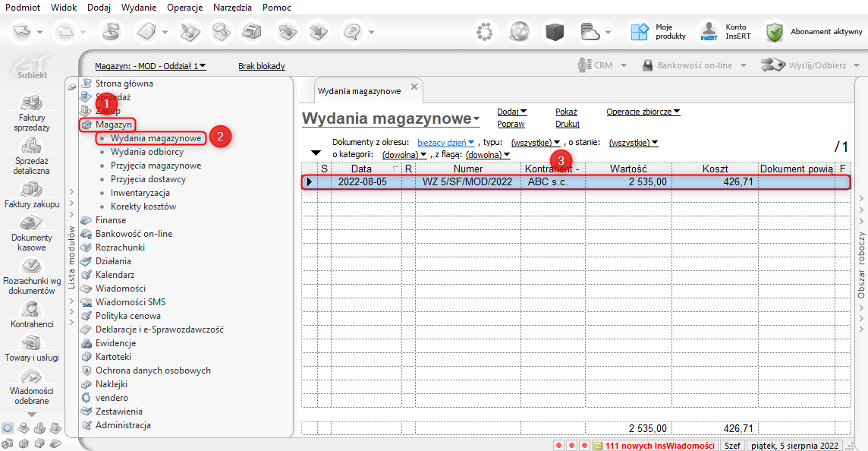Open Wiadomości odebrane shortcut icon
The image size is (868, 451).
pos(32,376)
